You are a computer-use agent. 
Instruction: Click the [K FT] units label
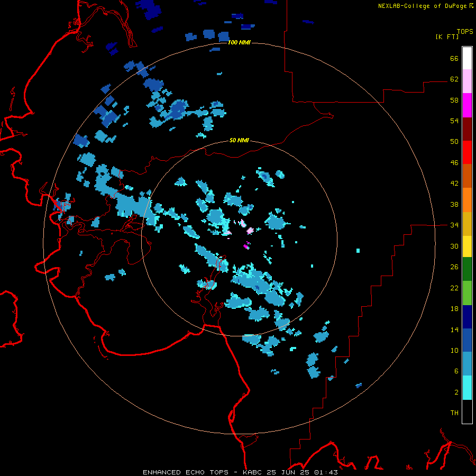point(447,36)
